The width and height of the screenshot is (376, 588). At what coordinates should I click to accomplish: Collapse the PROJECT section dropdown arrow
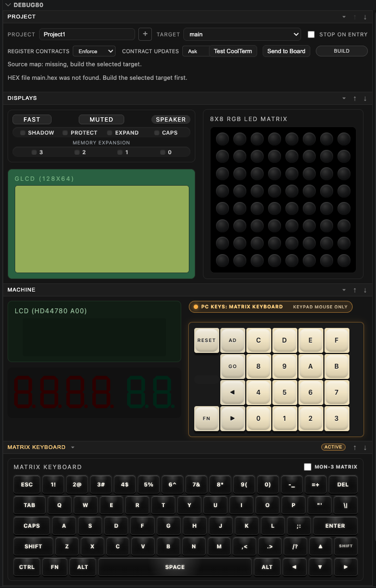coord(344,17)
